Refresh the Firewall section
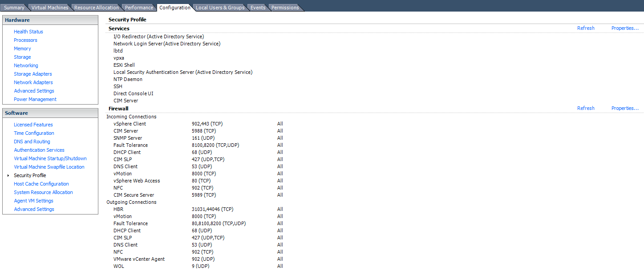This screenshot has height=271, width=644. pos(586,108)
